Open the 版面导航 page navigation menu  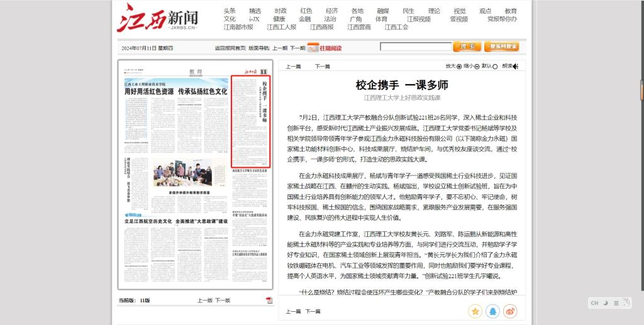pyautogui.click(x=258, y=48)
